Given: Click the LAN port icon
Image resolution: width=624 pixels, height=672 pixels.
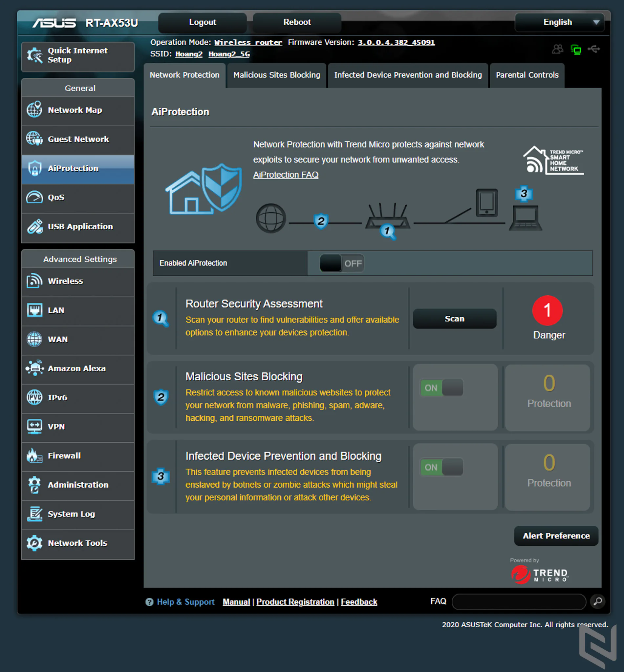Looking at the screenshot, I should 34,310.
